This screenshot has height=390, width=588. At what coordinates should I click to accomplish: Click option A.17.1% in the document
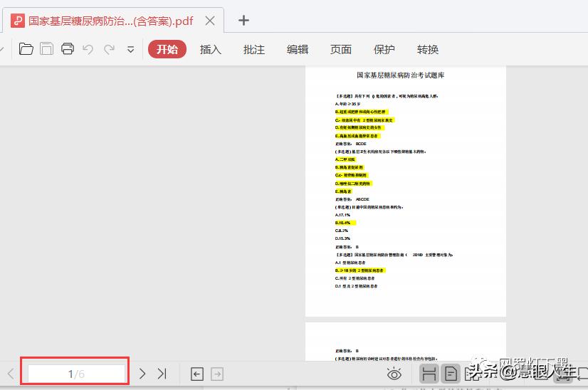coord(342,215)
